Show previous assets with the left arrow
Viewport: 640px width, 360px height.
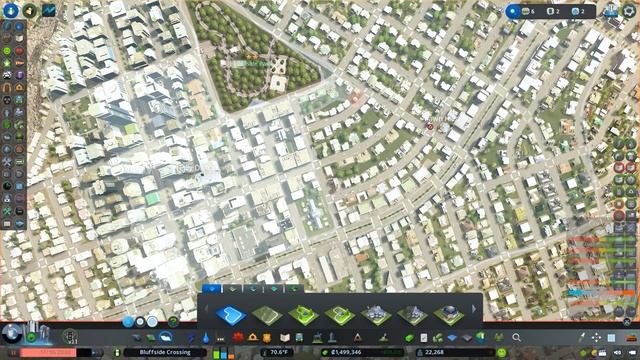(206, 309)
